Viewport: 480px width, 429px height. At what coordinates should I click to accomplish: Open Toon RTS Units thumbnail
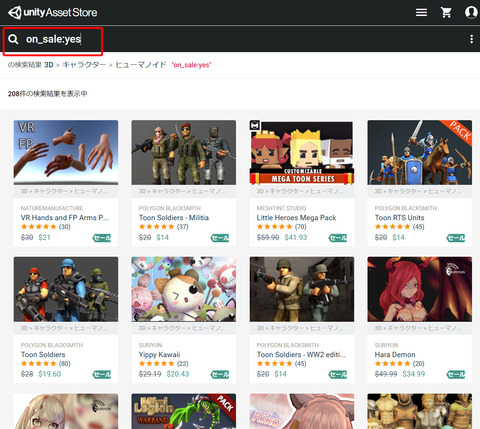[420, 152]
